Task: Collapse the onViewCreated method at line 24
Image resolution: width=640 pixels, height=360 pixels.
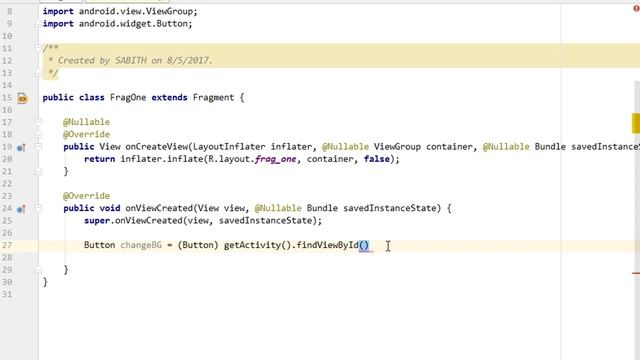Action: point(38,208)
